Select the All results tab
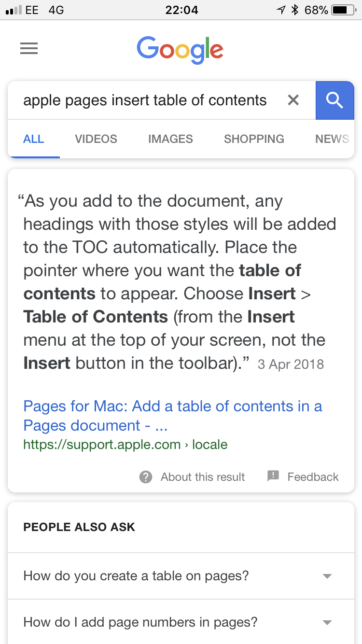Image resolution: width=362 pixels, height=644 pixels. pos(34,139)
